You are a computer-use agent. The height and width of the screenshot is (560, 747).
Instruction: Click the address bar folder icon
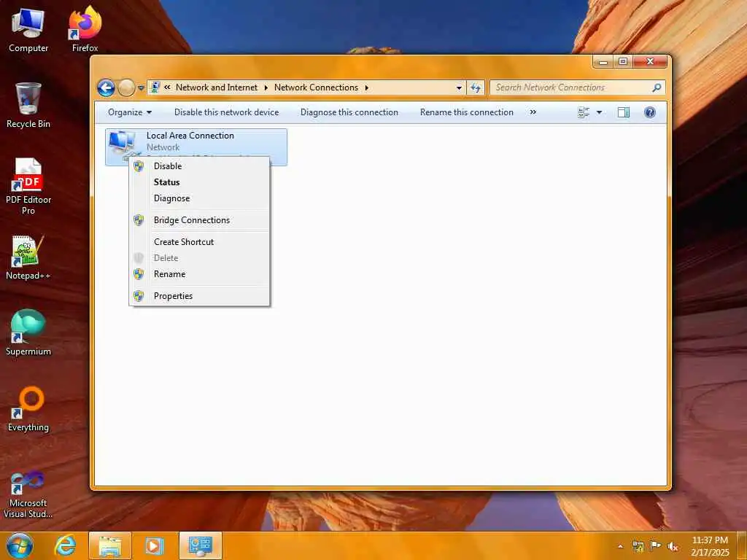coord(155,87)
